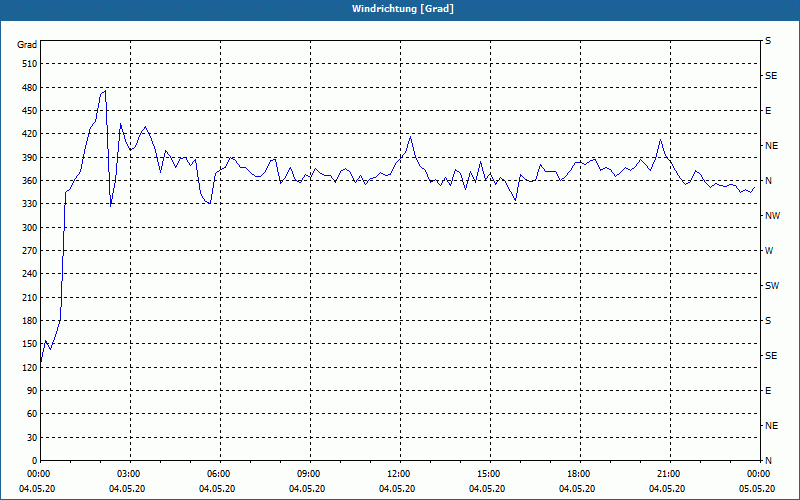Click the 21:00 time axis label
Image resolution: width=800 pixels, height=500 pixels.
click(x=670, y=474)
